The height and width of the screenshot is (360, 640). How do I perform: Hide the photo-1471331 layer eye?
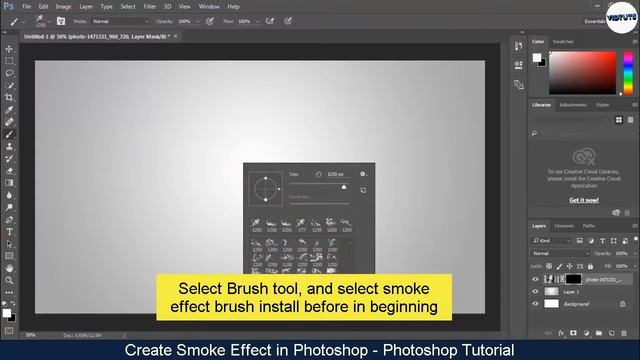pyautogui.click(x=536, y=280)
